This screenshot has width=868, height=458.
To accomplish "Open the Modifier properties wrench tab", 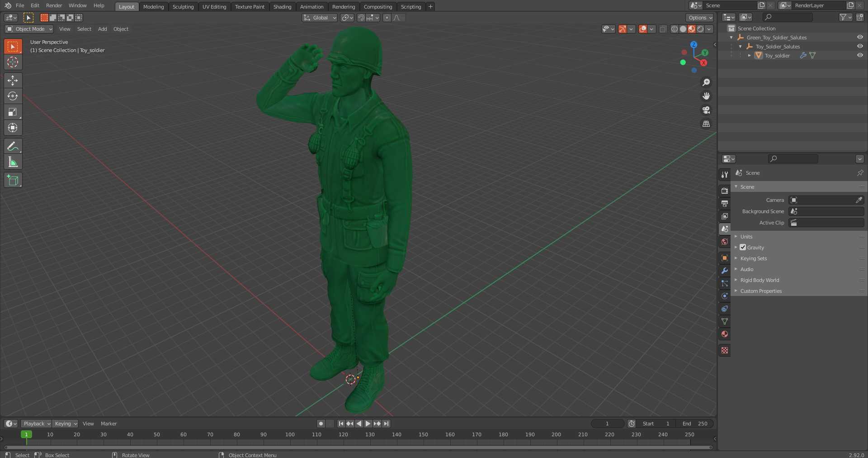I will click(725, 271).
